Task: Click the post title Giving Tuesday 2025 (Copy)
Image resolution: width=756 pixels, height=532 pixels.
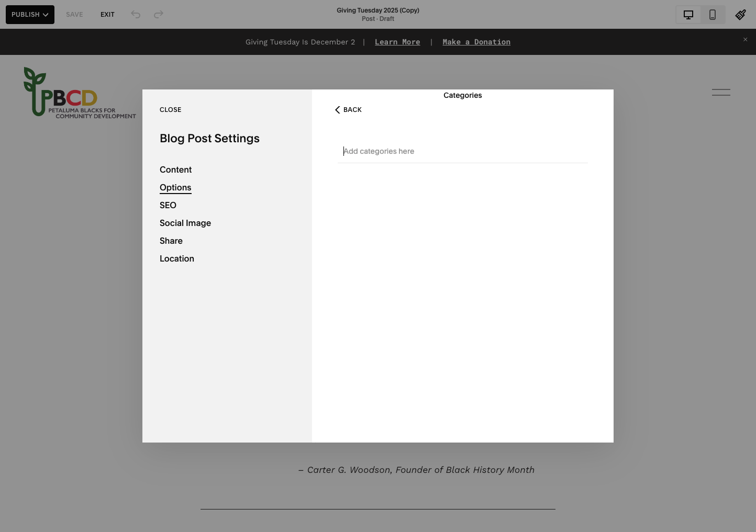Action: click(x=378, y=10)
